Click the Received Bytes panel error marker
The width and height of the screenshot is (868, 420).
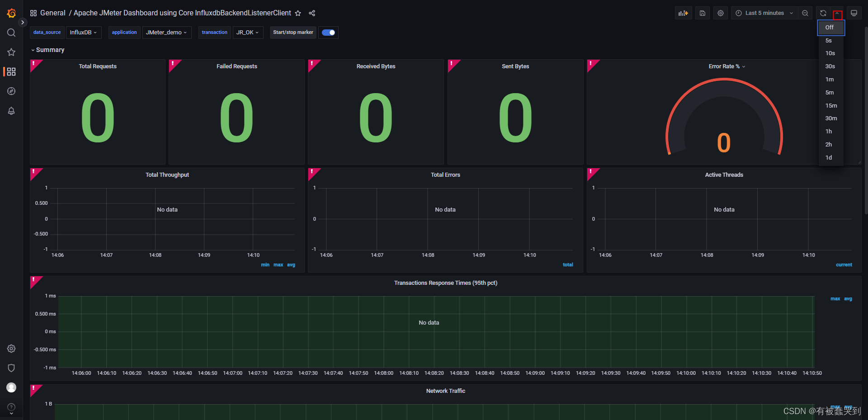tap(312, 64)
